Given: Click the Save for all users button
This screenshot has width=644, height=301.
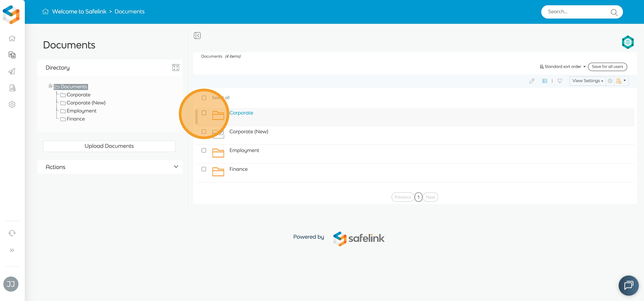Looking at the screenshot, I should [x=607, y=67].
